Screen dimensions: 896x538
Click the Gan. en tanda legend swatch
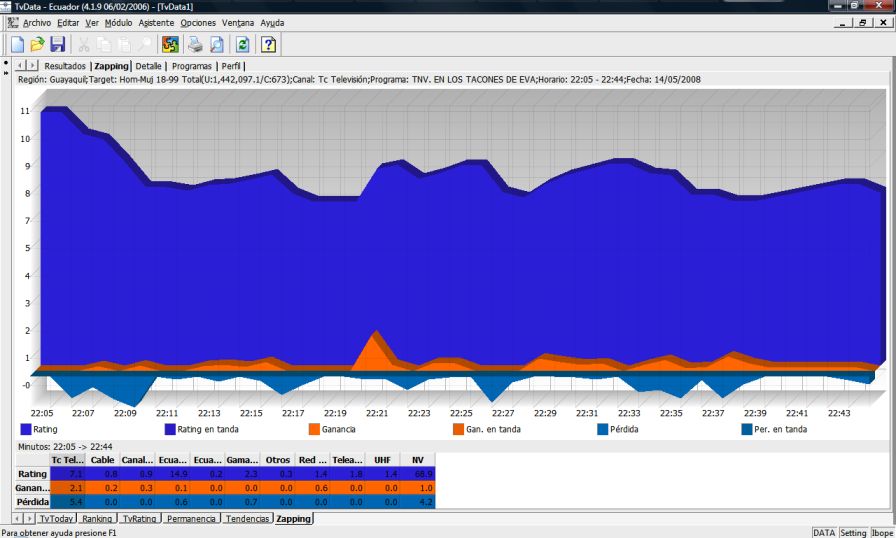point(458,429)
